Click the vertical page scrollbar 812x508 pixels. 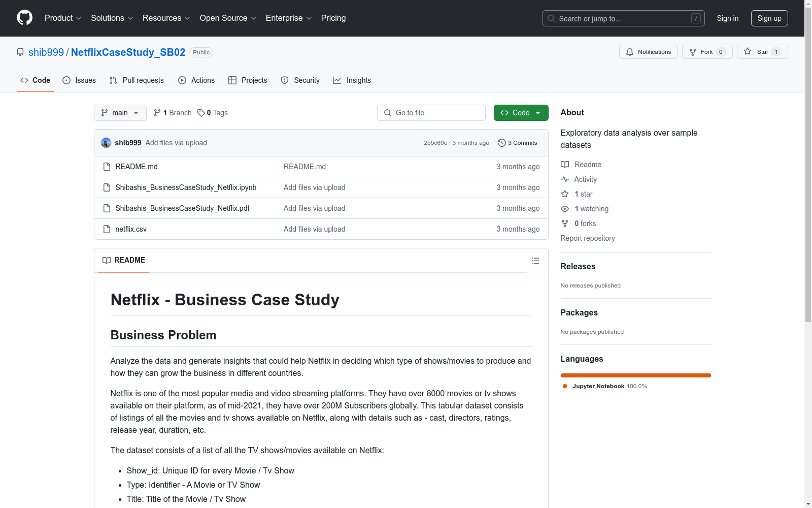(x=808, y=165)
